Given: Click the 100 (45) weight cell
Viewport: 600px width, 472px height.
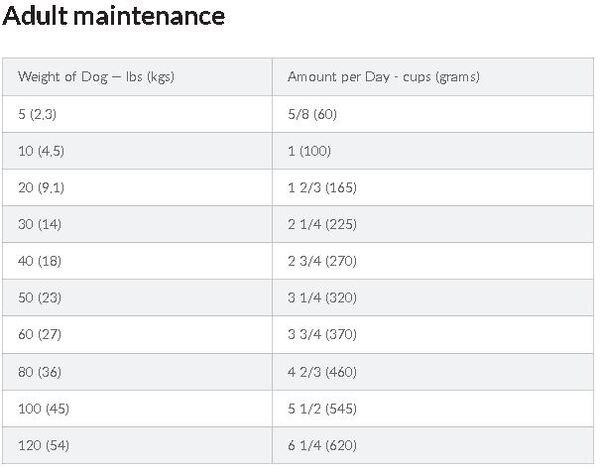Looking at the screenshot, I should 43,409.
